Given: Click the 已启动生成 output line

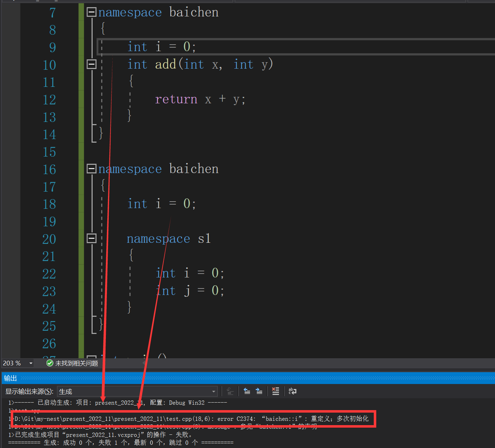Looking at the screenshot, I should pyautogui.click(x=118, y=403).
